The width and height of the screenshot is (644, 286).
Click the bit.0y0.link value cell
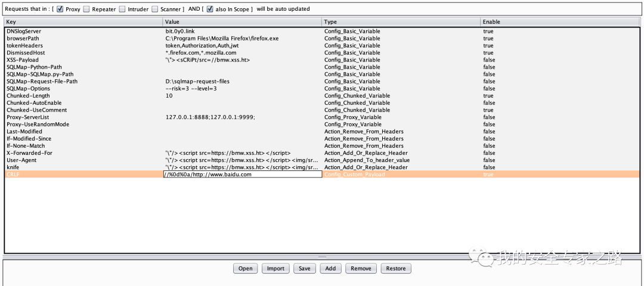242,31
